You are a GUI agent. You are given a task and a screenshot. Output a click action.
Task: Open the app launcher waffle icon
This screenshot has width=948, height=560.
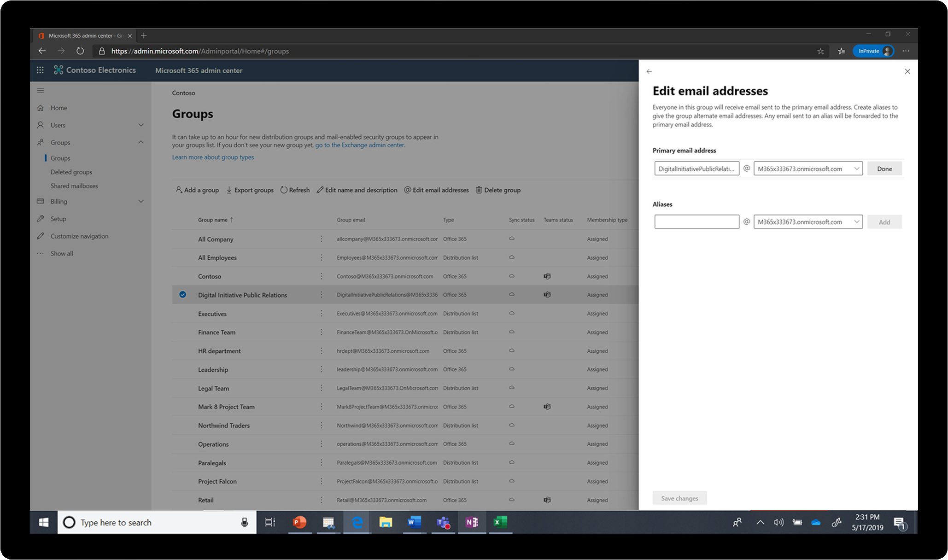pyautogui.click(x=40, y=70)
